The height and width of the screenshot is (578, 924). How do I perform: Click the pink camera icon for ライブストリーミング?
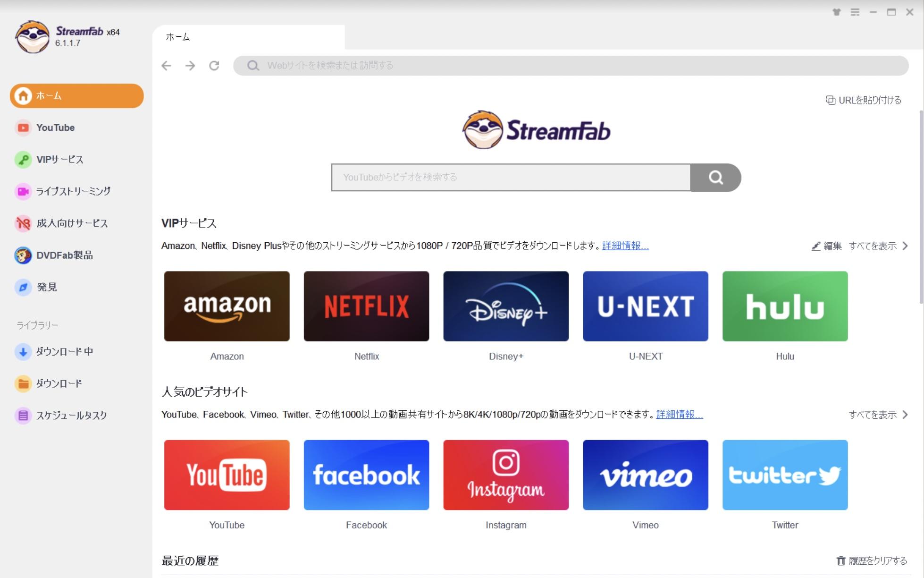tap(23, 191)
